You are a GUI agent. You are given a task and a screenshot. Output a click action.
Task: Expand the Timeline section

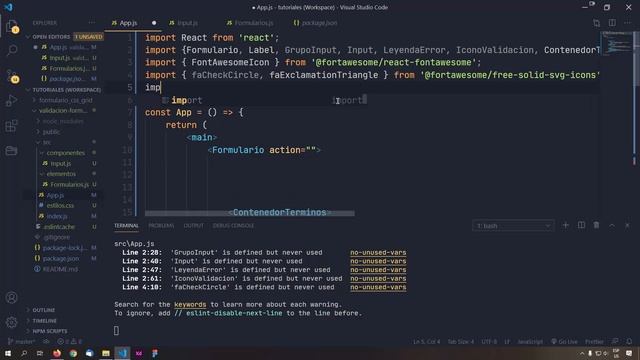tap(44, 321)
